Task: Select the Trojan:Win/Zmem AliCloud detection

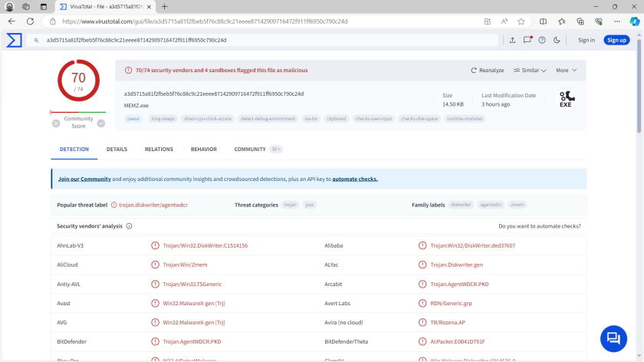Action: (185, 265)
